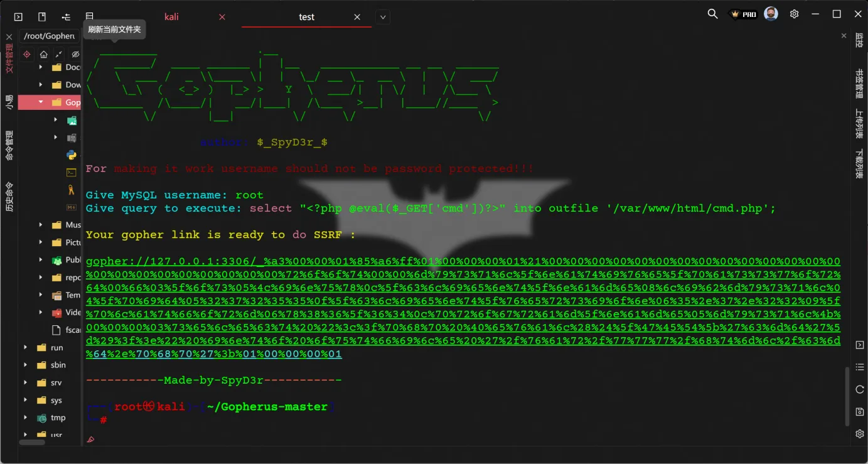Viewport: 868px width, 464px height.
Task: Click the connection-branch icon in top toolbar
Action: point(66,17)
